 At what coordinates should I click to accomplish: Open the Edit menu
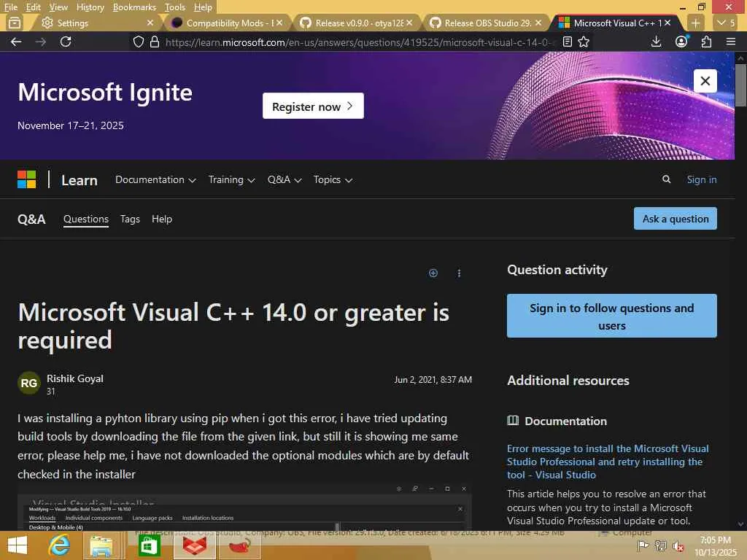tap(33, 7)
